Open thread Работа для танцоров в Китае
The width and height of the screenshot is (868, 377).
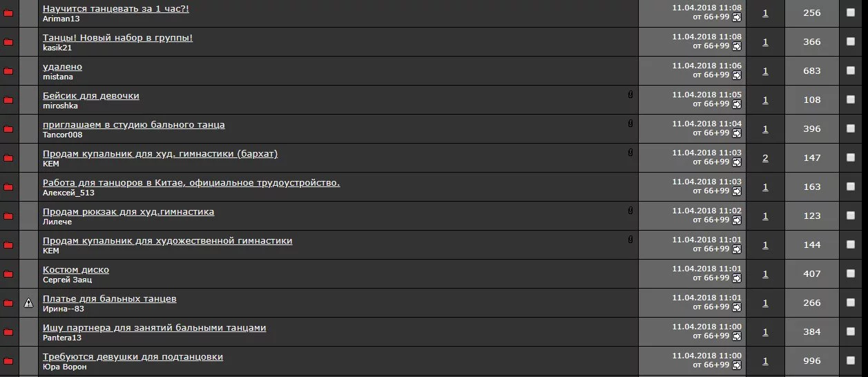pos(191,183)
